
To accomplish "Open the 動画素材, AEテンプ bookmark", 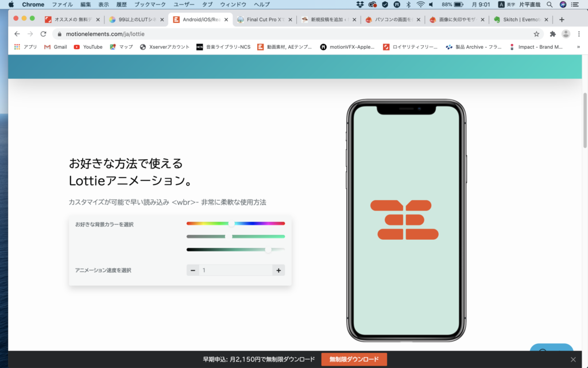I will [285, 47].
